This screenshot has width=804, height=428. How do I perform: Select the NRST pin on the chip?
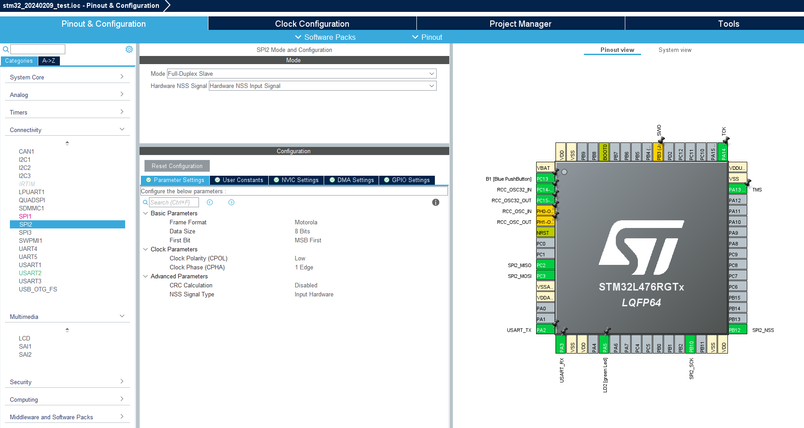pos(545,233)
